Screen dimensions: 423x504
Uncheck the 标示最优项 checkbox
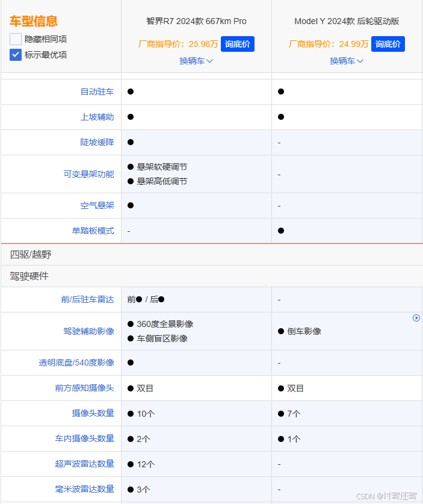[16, 55]
